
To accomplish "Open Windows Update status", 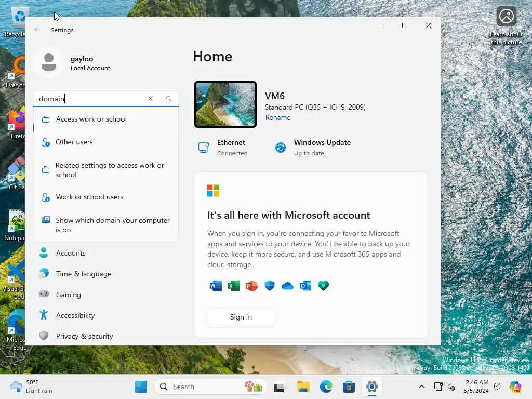I will point(312,148).
